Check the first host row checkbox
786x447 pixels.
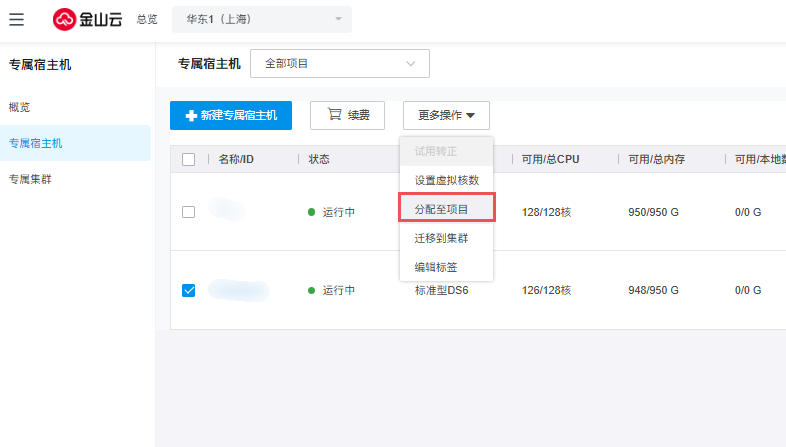coord(189,212)
